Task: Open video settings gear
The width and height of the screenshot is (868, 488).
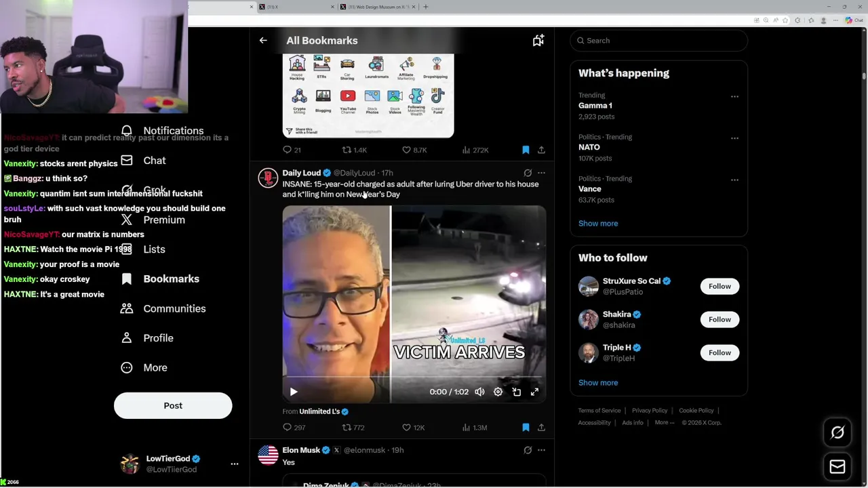Action: (498, 392)
